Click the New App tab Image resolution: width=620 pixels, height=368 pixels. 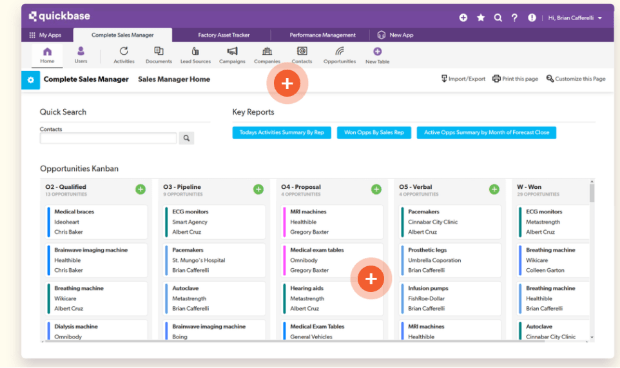(395, 35)
